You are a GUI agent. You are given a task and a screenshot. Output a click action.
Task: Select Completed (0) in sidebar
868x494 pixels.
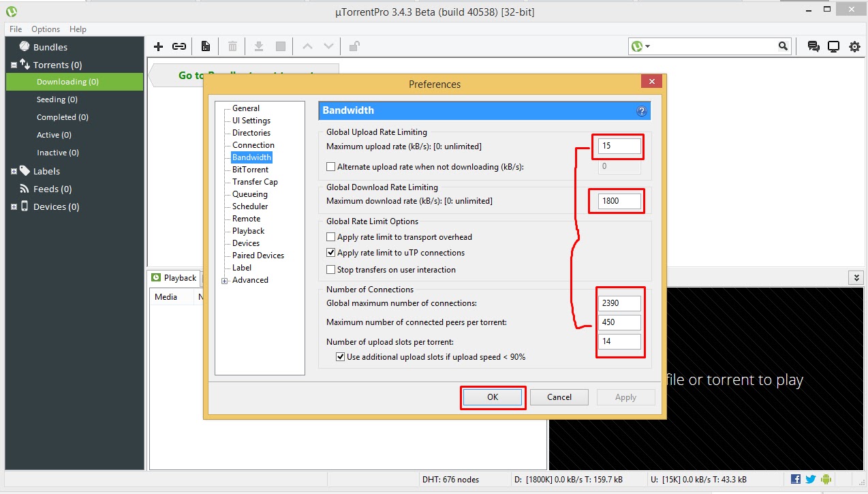tap(63, 117)
